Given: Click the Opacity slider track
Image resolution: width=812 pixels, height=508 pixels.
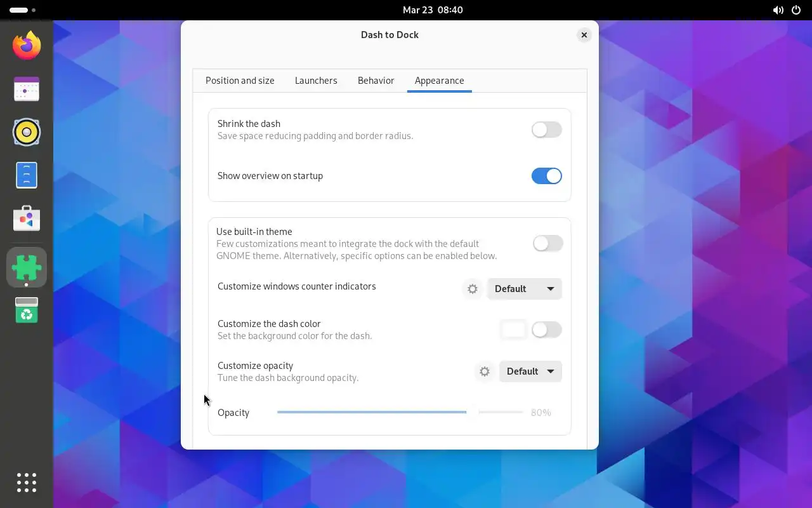Looking at the screenshot, I should click(x=400, y=412).
